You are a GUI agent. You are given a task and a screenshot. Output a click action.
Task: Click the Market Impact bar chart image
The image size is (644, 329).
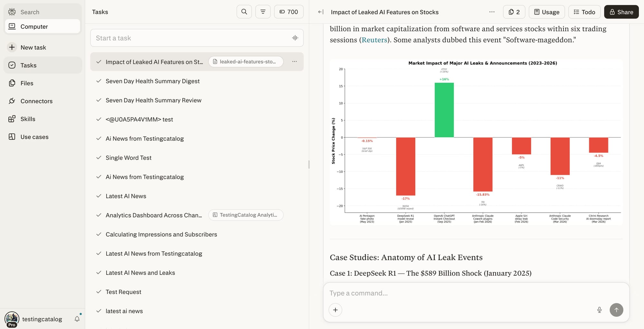click(476, 142)
